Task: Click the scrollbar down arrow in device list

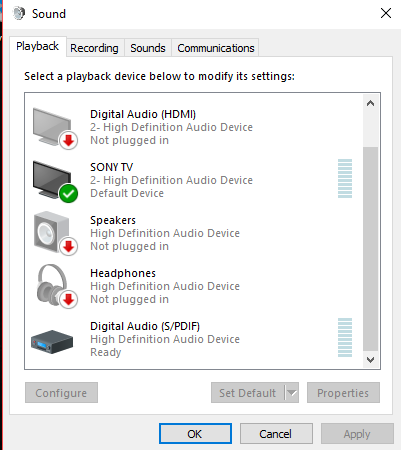Action: coord(370,360)
